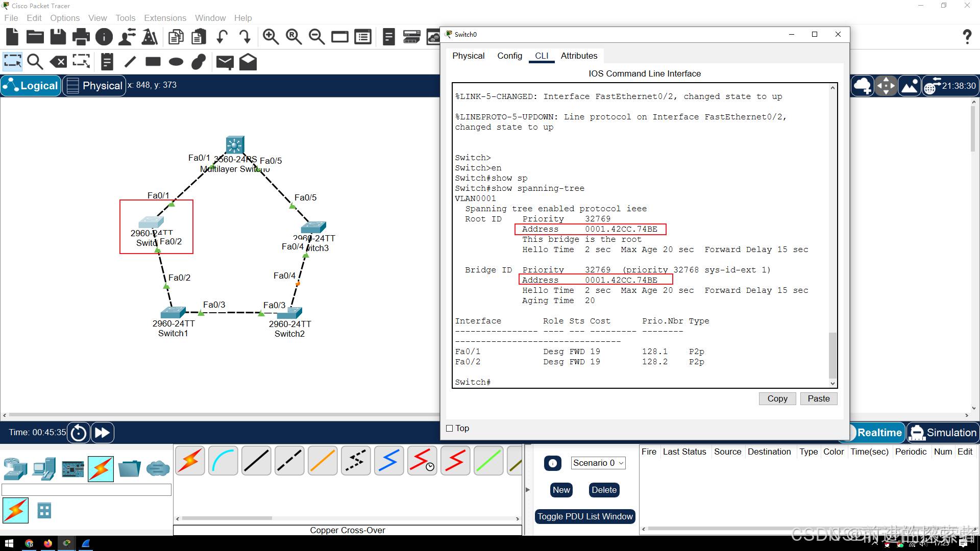Open Scenario 0 dropdown
The image size is (980, 551).
click(598, 463)
